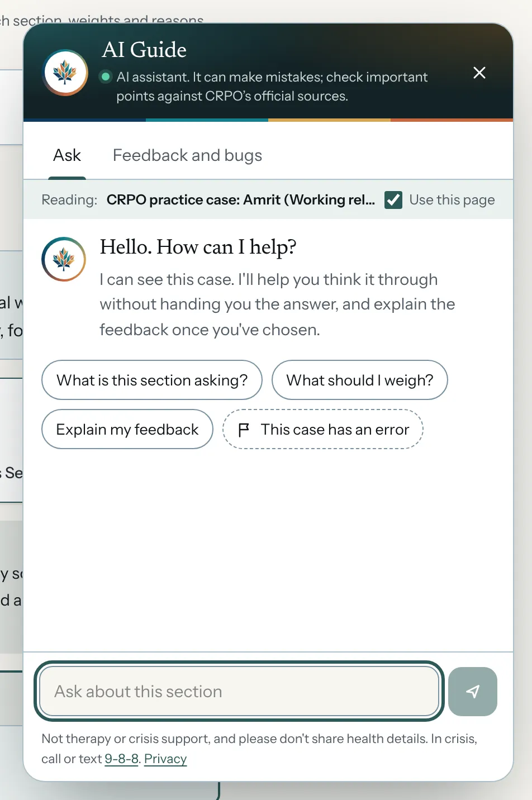
Task: Click the send arrow button
Action: point(473,692)
